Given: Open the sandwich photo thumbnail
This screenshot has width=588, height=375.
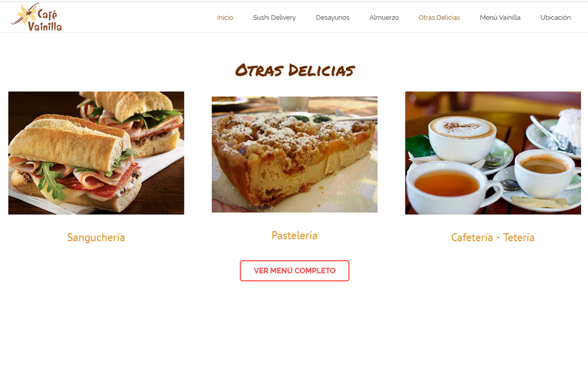Looking at the screenshot, I should 96,153.
